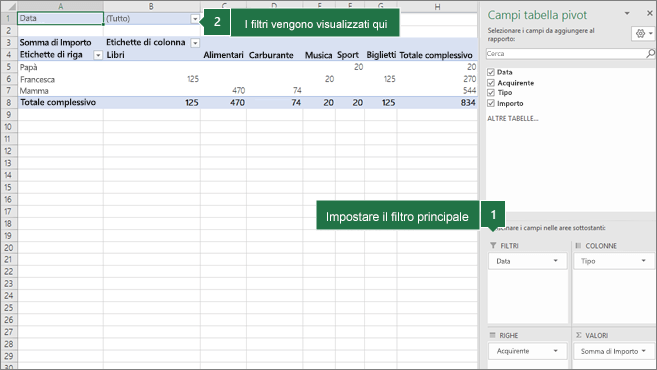Select cell A1 containing Data
Image resolution: width=657 pixels, height=370 pixels.
click(61, 18)
